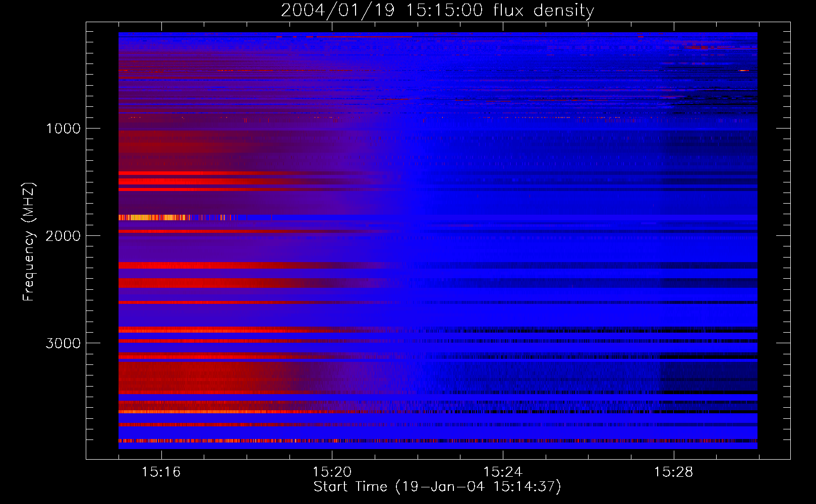
Task: Click the '15:28' time tick label
Action: (x=674, y=472)
